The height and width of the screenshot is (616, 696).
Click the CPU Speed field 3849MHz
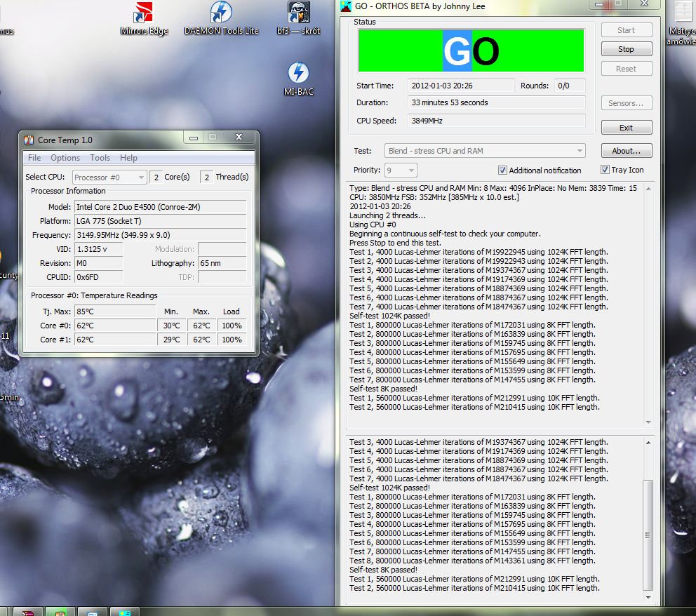(496, 121)
